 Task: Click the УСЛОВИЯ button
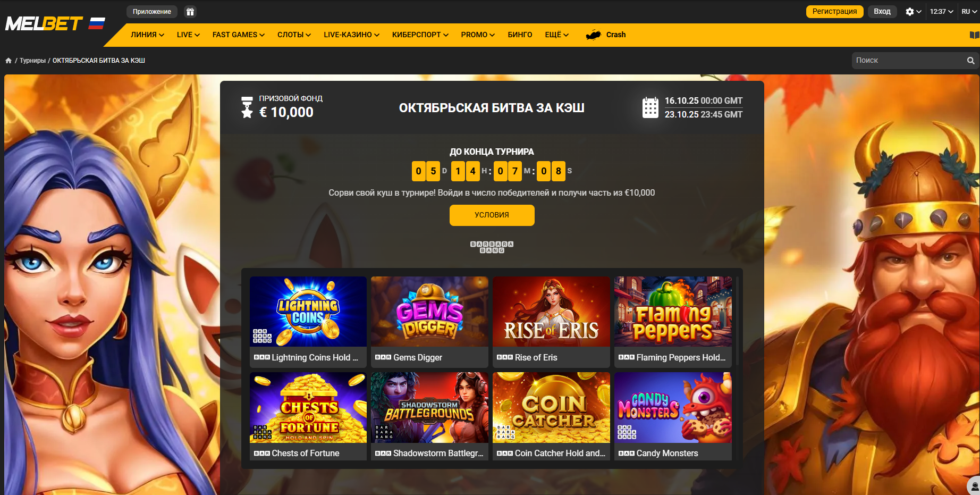tap(492, 215)
